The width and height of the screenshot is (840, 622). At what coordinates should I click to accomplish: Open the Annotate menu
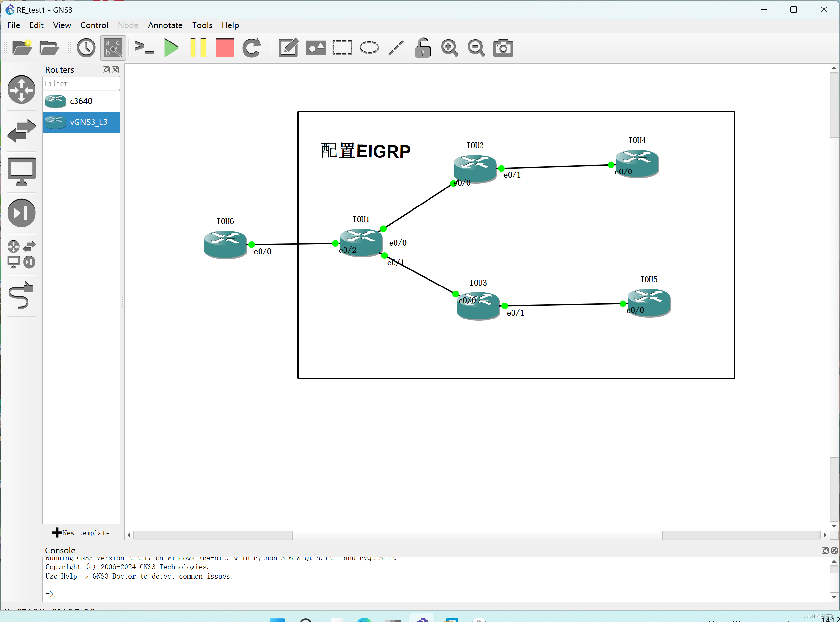tap(165, 25)
